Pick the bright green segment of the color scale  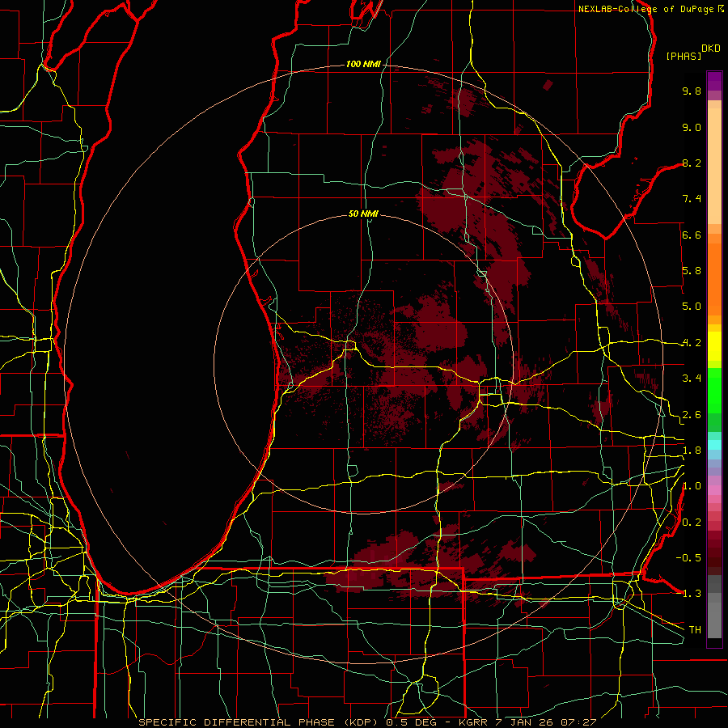pos(714,390)
